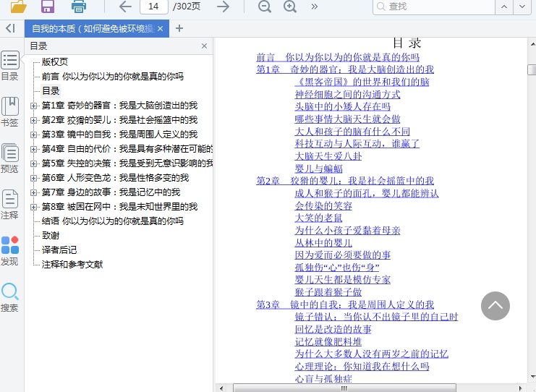The width and height of the screenshot is (536, 392).
Task: Click the gray back-to-top circle button
Action: click(495, 306)
